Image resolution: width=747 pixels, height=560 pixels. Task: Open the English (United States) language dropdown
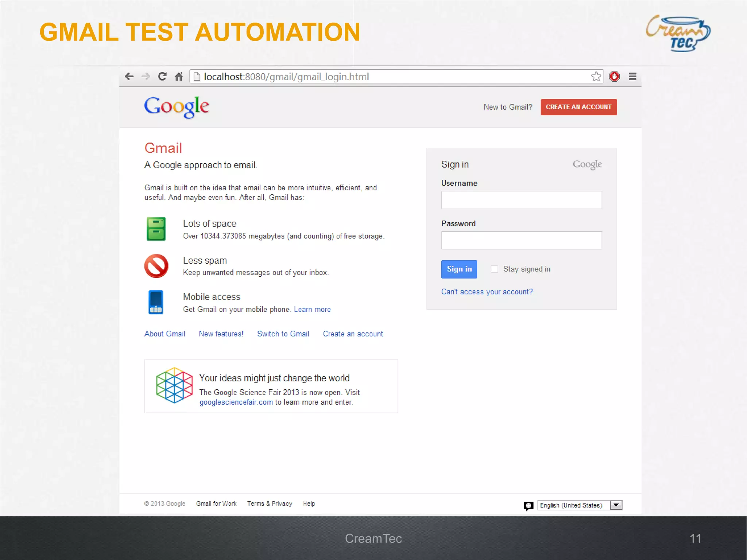pos(580,505)
